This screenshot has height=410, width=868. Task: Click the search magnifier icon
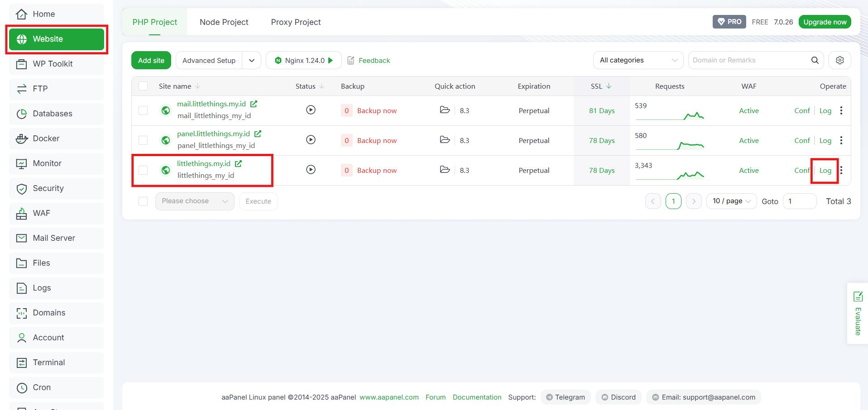point(815,60)
